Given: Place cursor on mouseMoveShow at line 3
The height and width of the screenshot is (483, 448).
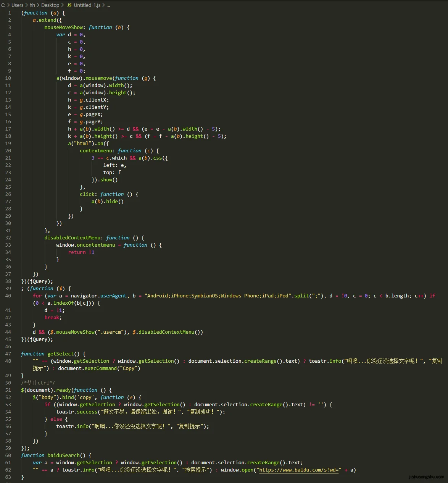Looking at the screenshot, I should (x=63, y=27).
